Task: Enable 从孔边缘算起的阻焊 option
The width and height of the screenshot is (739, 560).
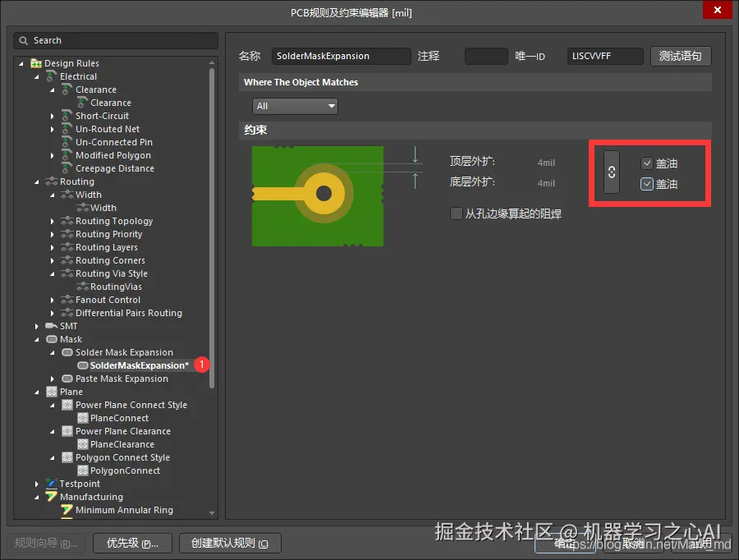Action: tap(456, 213)
